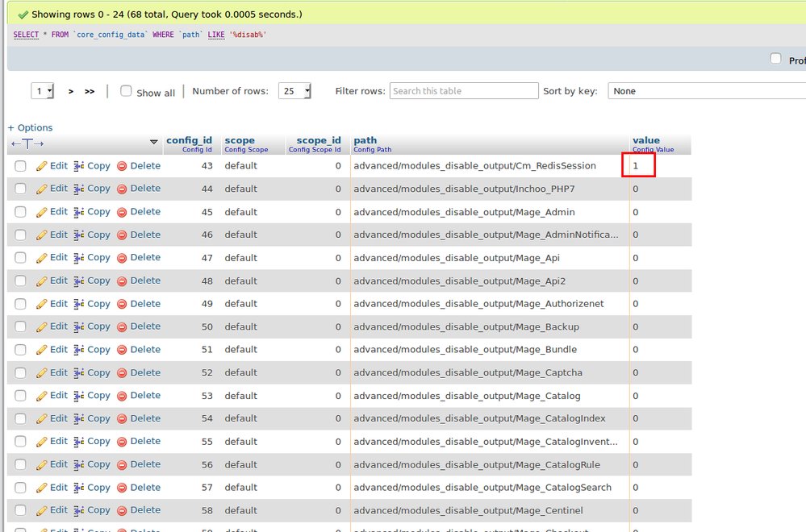Click the full texts toggle arrows icon
The image size is (806, 532).
27,143
